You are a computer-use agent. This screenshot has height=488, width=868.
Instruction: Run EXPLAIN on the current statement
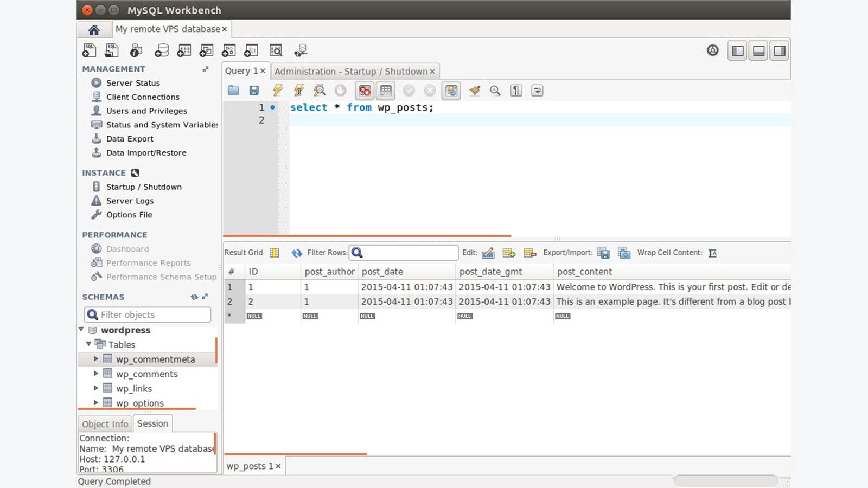tap(320, 91)
